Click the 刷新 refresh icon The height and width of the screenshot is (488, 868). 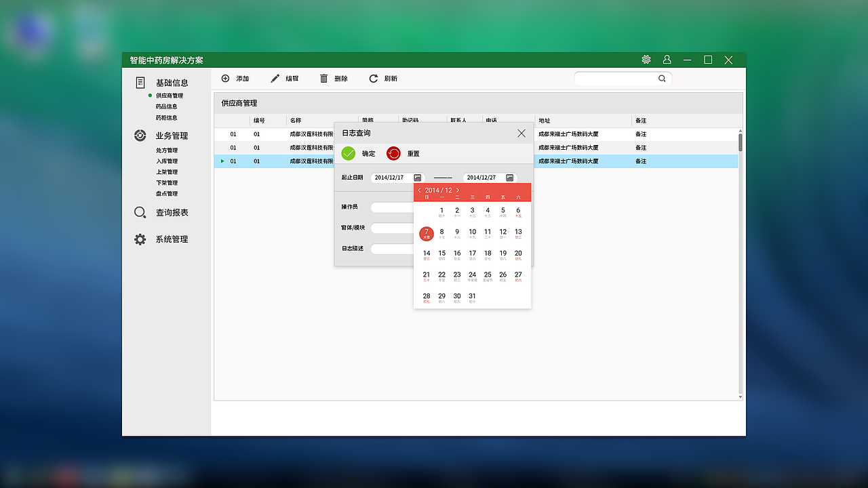(x=374, y=79)
